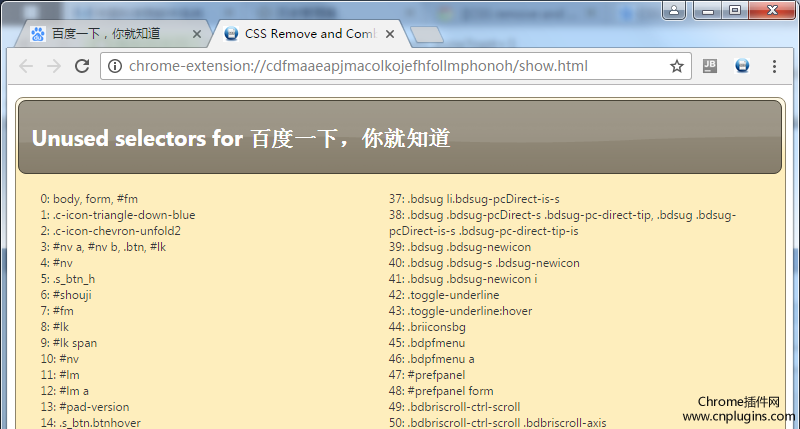800x429 pixels.
Task: Select row '50: .bdbriscroll-ctrl-scroll .bdbriscroll-axis'
Action: point(497,422)
